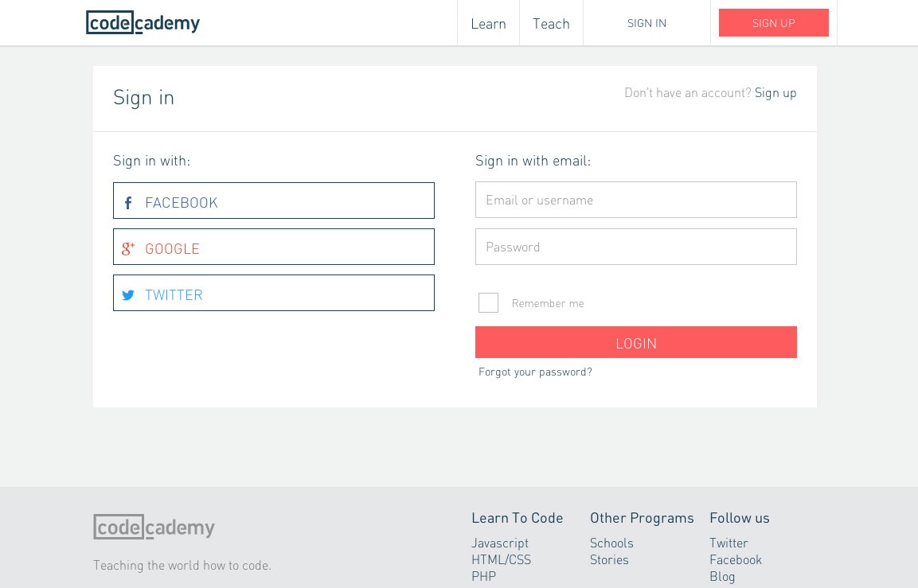Click the gray Codecademy footer logo

coord(154,528)
